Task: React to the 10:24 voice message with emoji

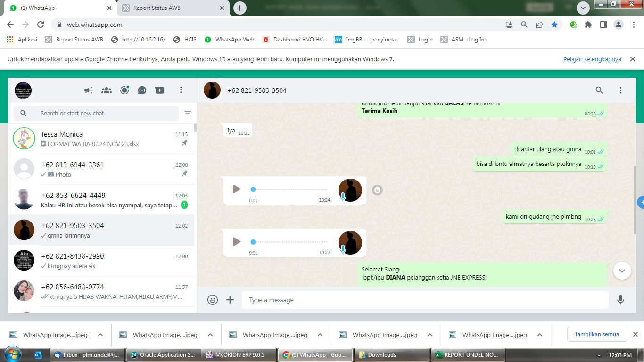Action: (377, 189)
